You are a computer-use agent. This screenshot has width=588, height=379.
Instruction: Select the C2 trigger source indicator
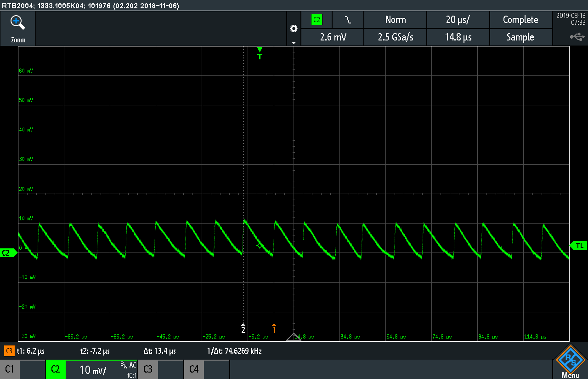click(x=317, y=20)
